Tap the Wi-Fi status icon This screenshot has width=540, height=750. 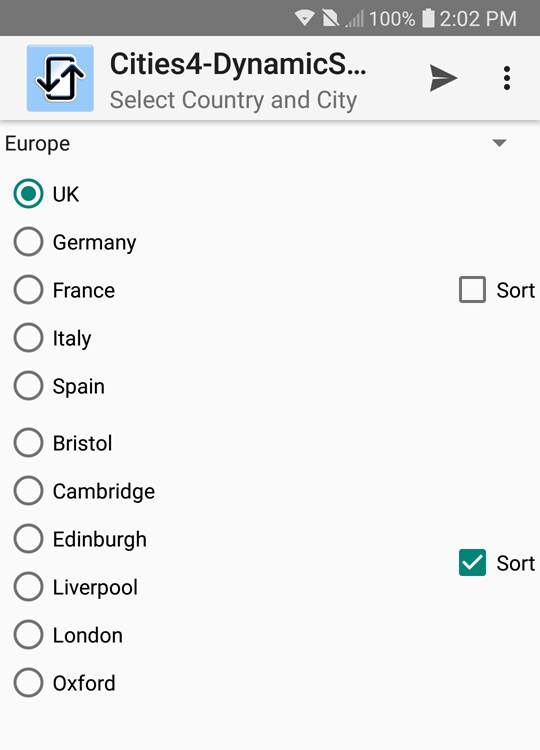tap(305, 19)
